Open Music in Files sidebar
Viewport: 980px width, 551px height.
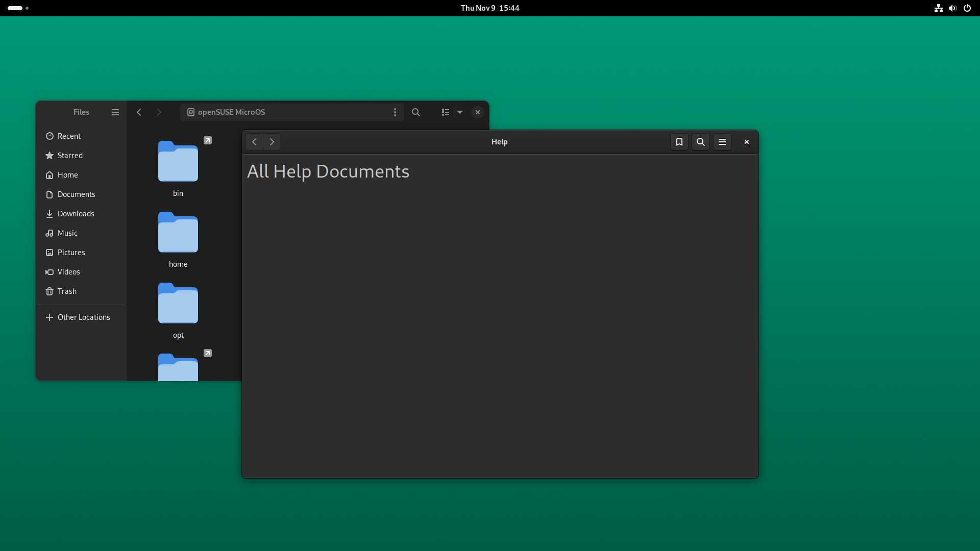point(81,233)
